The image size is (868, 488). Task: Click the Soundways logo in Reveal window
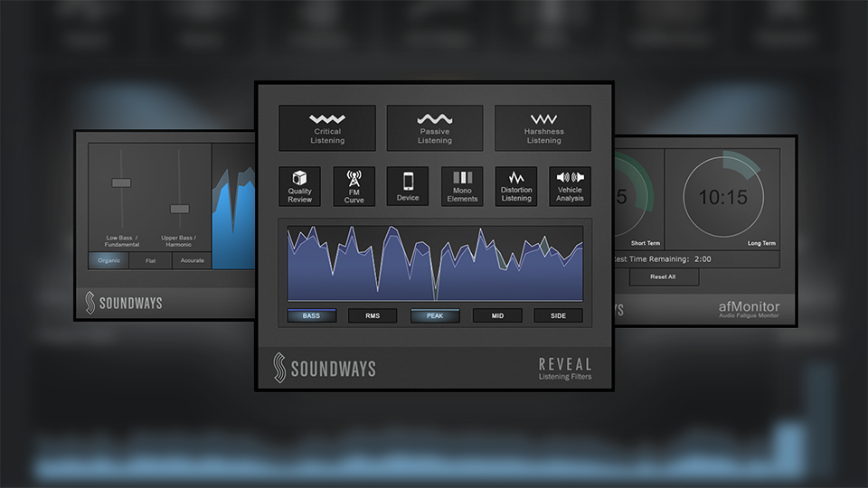(x=325, y=368)
